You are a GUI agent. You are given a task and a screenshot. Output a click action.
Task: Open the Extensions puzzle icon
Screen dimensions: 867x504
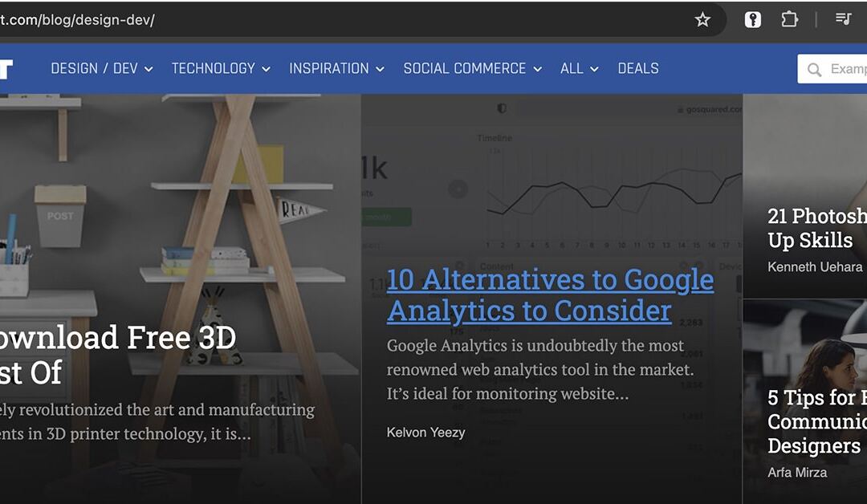790,20
